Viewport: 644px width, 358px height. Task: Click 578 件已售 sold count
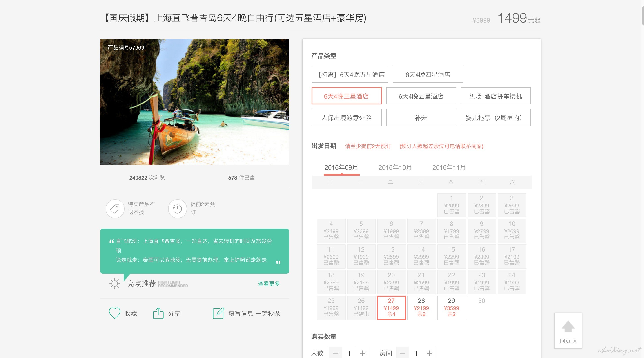point(241,178)
